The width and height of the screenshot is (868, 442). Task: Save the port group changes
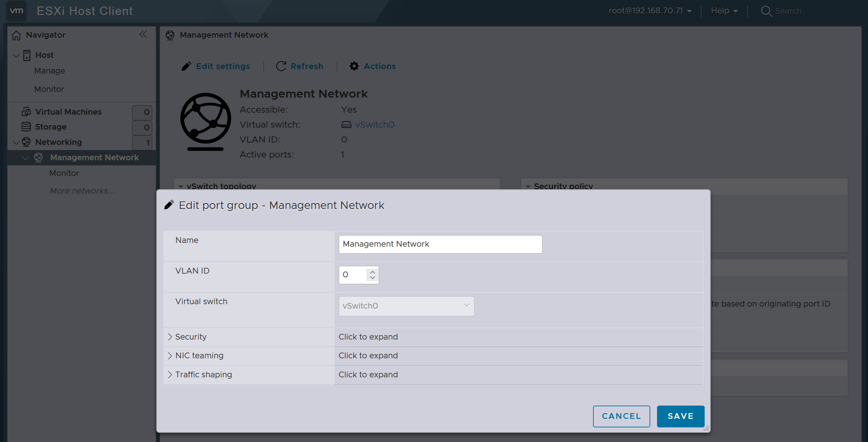tap(680, 416)
